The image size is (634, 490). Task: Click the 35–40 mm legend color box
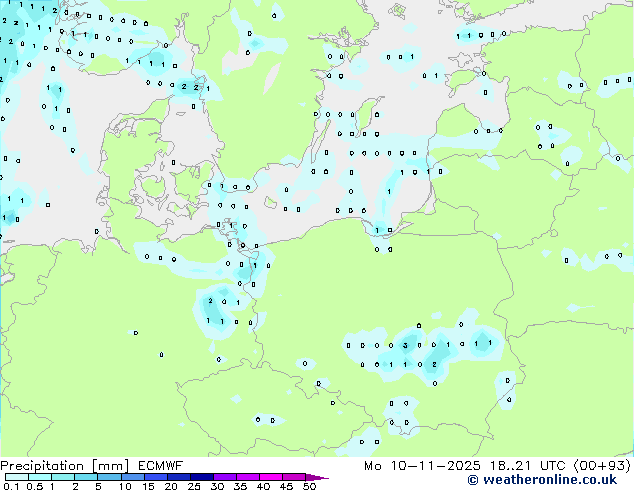248,477
